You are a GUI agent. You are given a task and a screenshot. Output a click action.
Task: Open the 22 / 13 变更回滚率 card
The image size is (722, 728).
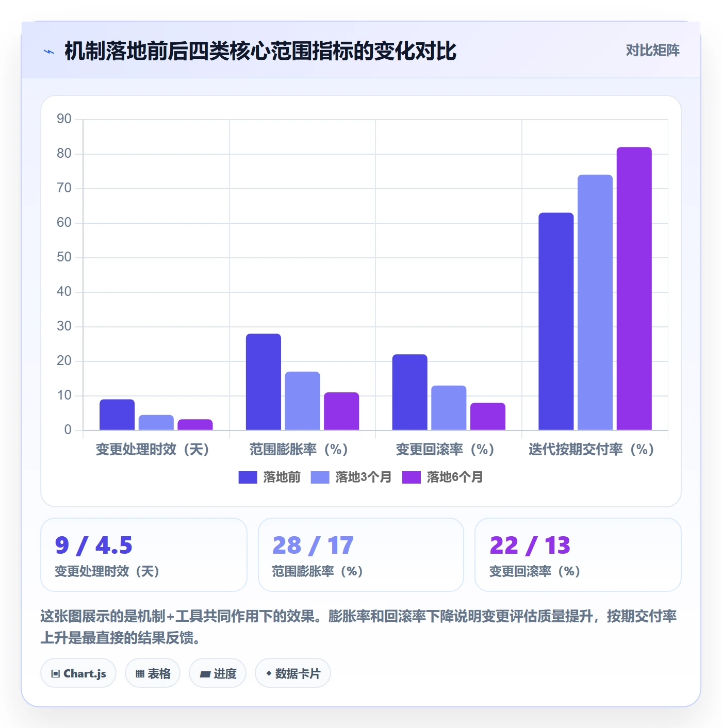click(x=578, y=555)
